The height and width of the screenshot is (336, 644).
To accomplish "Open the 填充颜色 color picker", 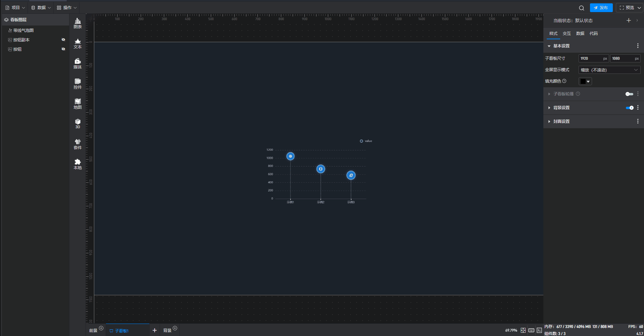I will (x=585, y=81).
